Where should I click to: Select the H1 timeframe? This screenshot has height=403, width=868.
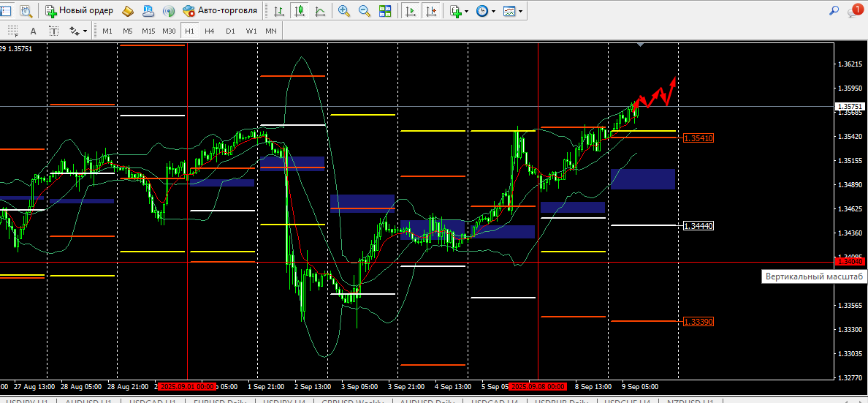pyautogui.click(x=189, y=31)
